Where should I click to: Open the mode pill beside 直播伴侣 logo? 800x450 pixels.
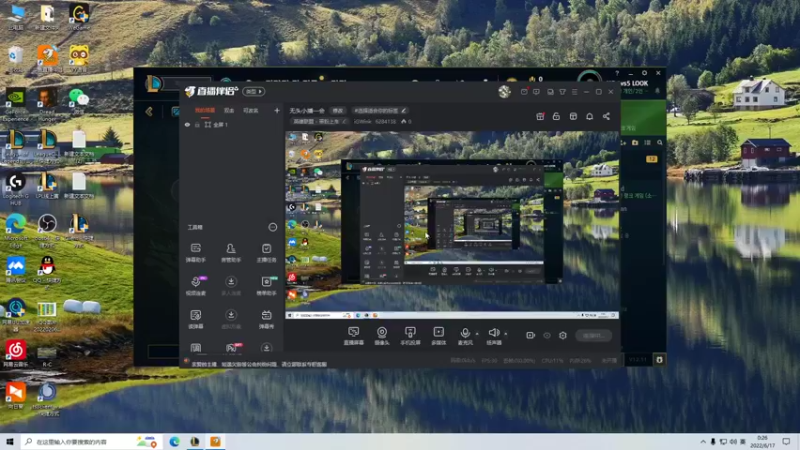click(254, 91)
